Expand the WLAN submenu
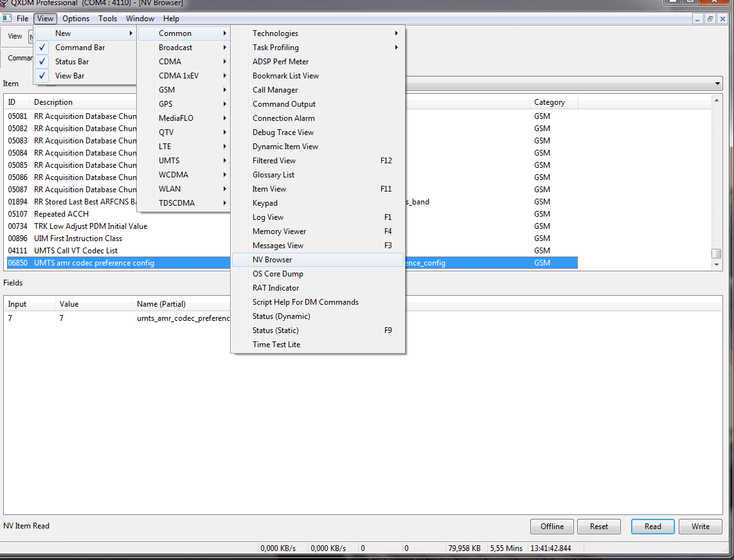The image size is (734, 560). (184, 188)
